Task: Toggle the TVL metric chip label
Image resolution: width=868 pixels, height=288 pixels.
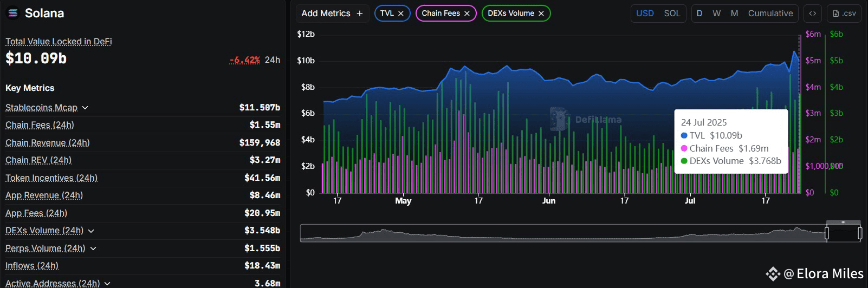Action: pyautogui.click(x=387, y=14)
